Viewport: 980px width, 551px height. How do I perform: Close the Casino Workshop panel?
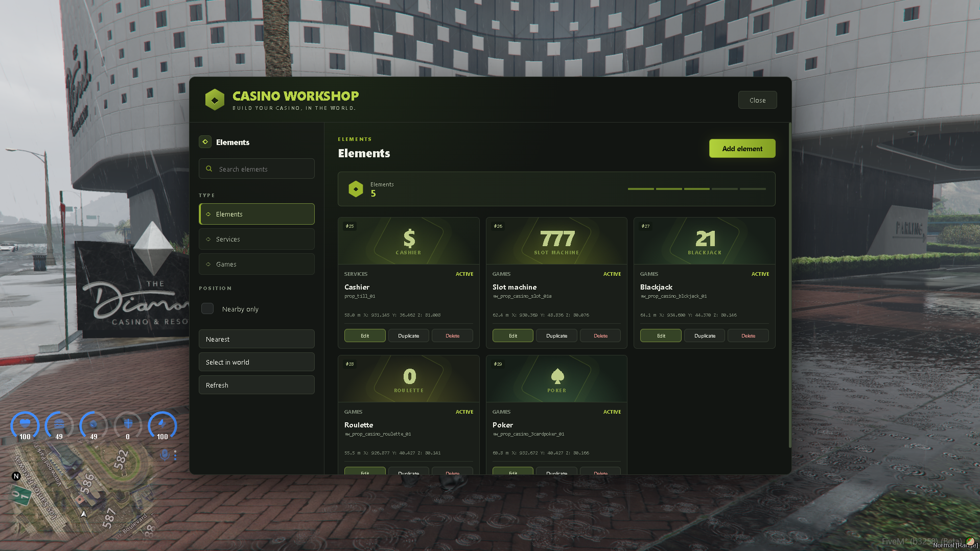[757, 100]
